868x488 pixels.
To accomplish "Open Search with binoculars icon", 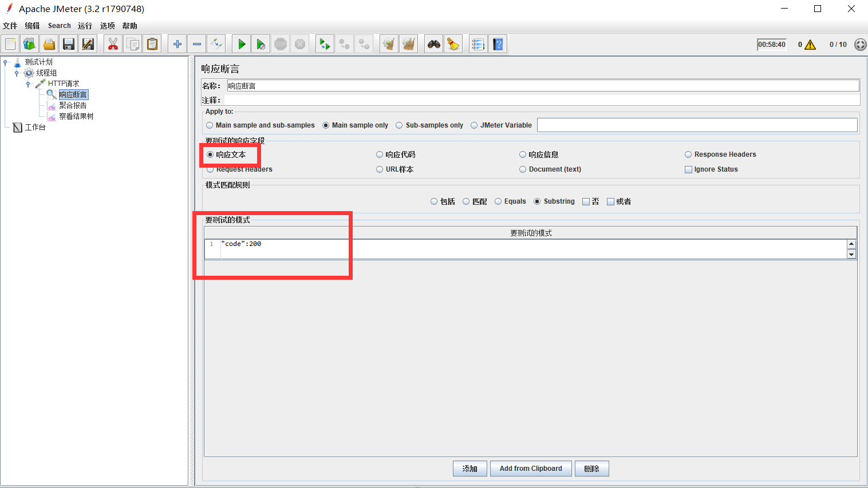I will tap(434, 44).
